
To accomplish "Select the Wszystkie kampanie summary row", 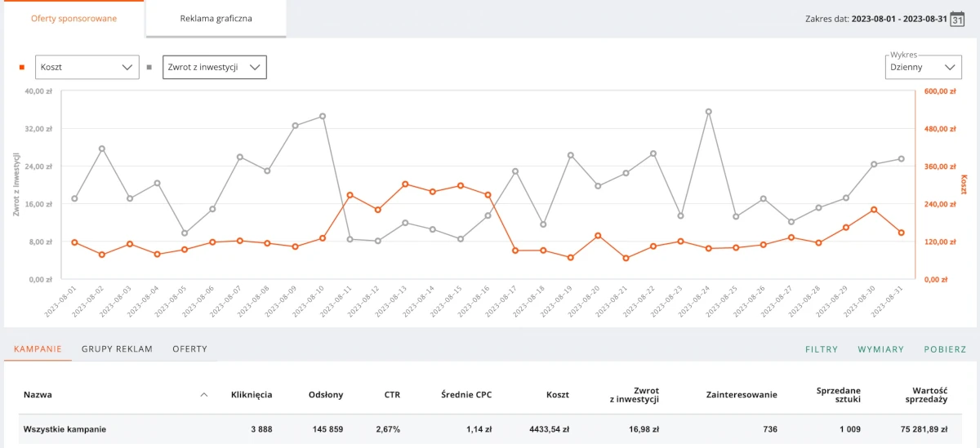I will coord(65,429).
